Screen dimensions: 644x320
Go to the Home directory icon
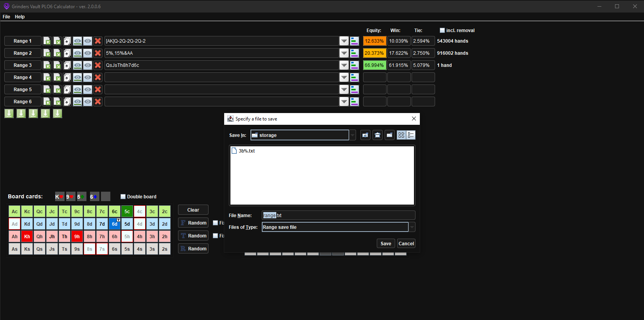(377, 135)
